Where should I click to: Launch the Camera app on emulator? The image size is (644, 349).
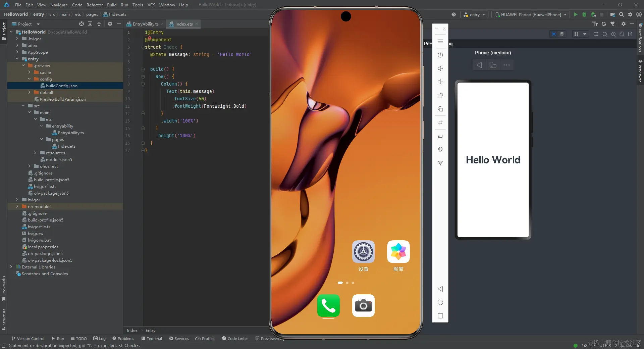point(363,306)
